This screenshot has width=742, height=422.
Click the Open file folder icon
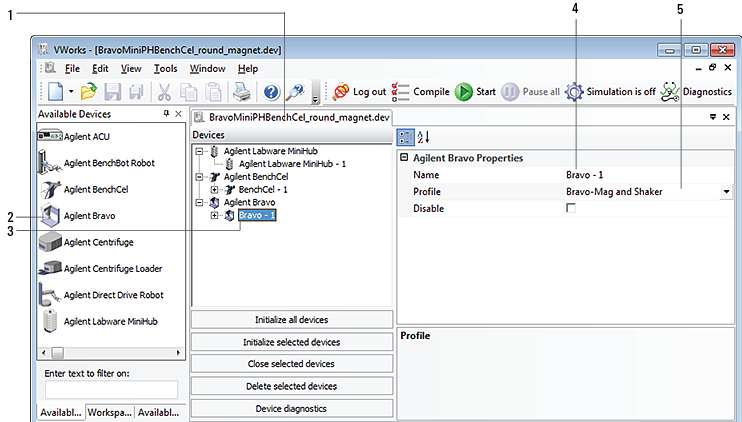(x=88, y=92)
